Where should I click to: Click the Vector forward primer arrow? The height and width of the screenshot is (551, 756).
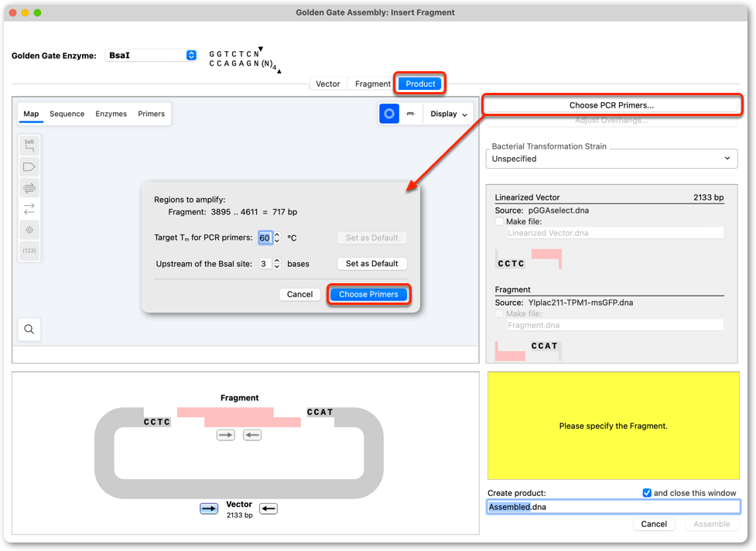(x=209, y=508)
